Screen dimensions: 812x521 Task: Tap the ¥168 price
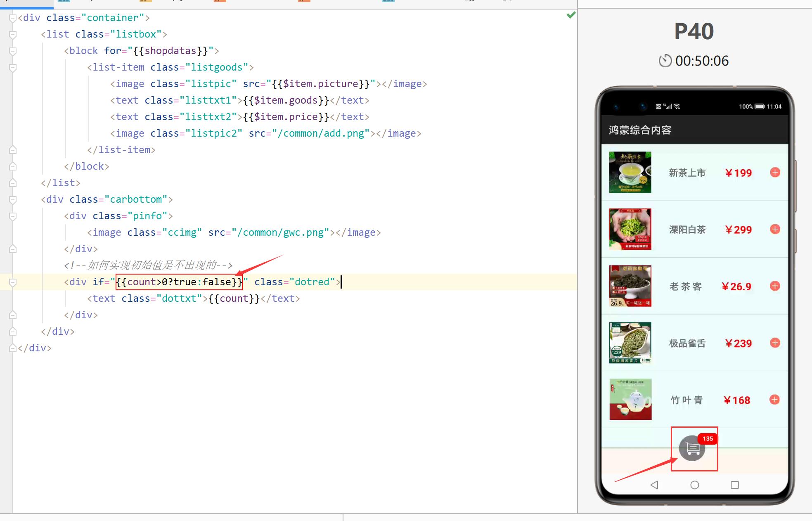pyautogui.click(x=737, y=400)
